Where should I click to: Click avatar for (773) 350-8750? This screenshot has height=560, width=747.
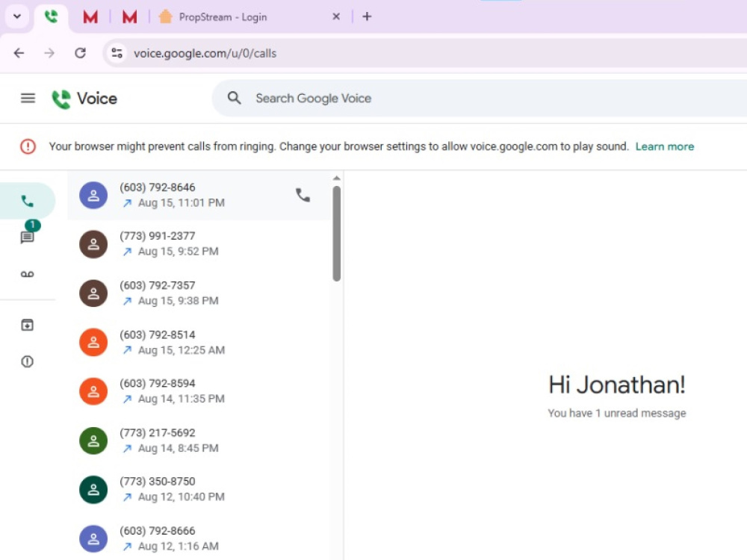click(93, 490)
